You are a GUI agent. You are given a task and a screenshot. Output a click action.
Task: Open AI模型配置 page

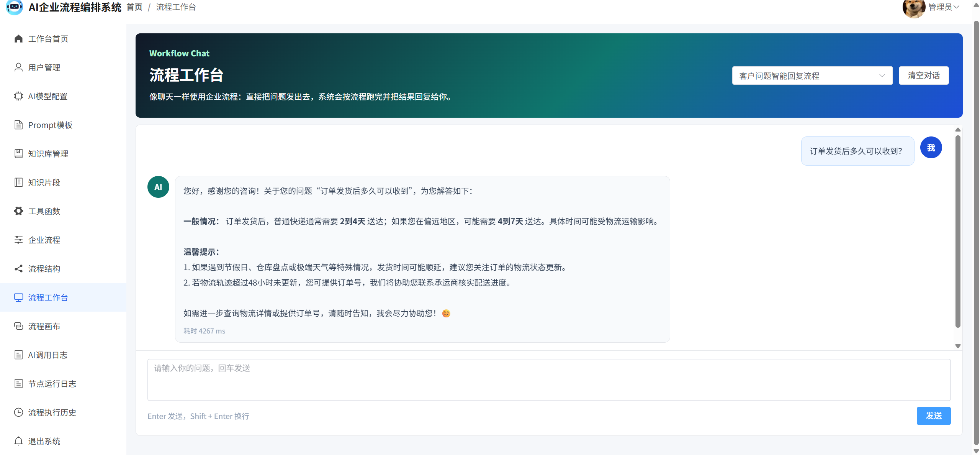(63, 96)
